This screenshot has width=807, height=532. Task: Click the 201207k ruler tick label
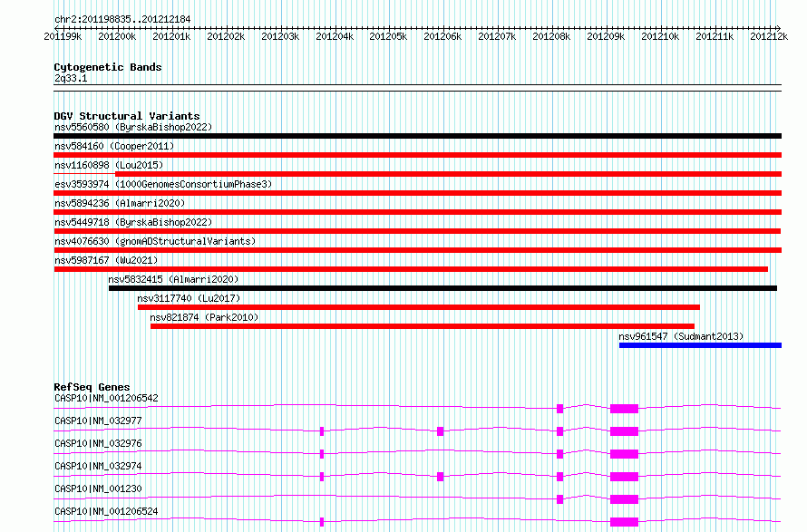pos(497,36)
